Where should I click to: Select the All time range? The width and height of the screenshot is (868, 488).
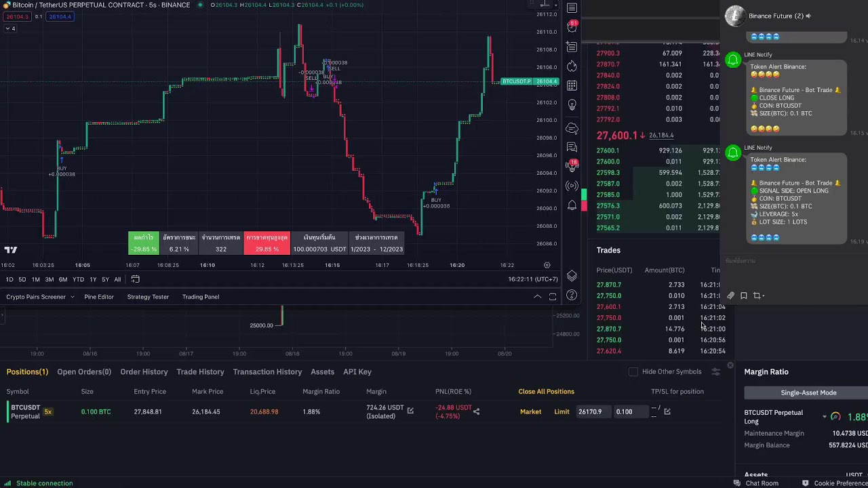coord(117,279)
